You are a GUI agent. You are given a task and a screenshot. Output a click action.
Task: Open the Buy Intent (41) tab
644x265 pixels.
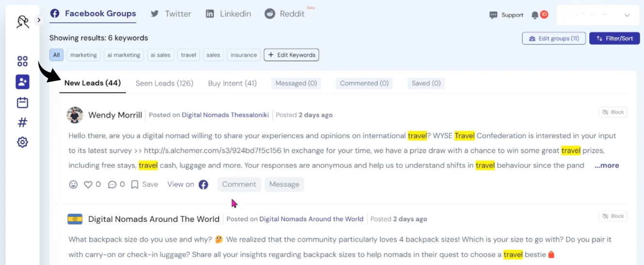pos(232,83)
